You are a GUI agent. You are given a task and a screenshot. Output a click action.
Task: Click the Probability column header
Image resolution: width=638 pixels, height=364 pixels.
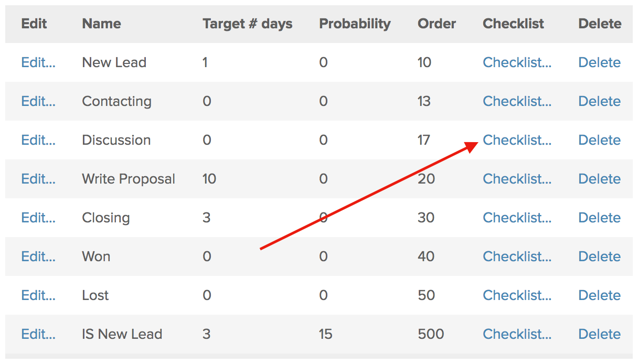[x=355, y=24]
